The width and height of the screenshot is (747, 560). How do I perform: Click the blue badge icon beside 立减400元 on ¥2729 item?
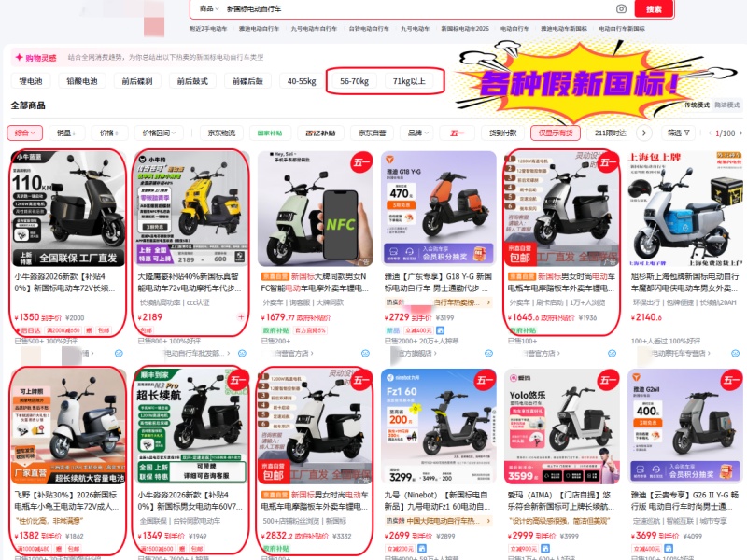coord(440,330)
